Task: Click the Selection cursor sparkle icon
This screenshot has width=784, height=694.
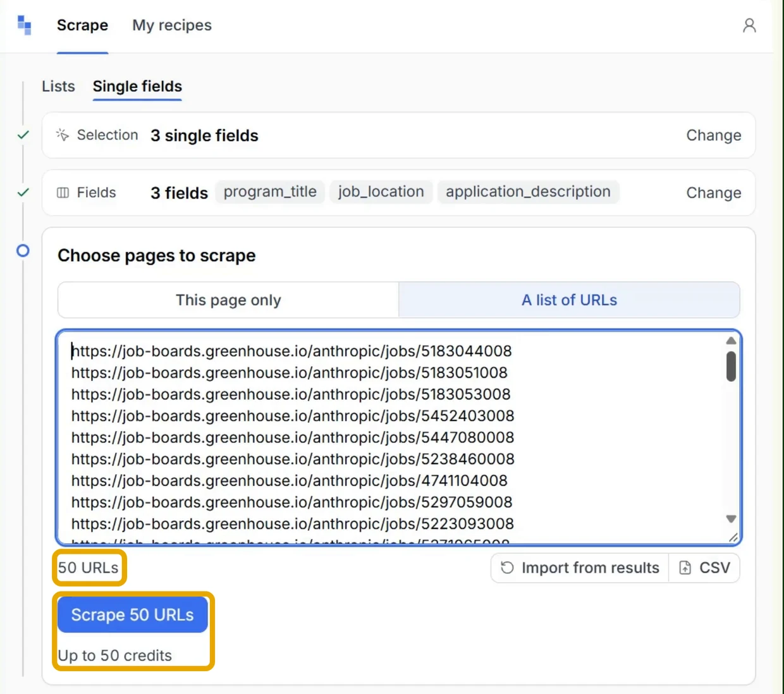Action: 63,135
